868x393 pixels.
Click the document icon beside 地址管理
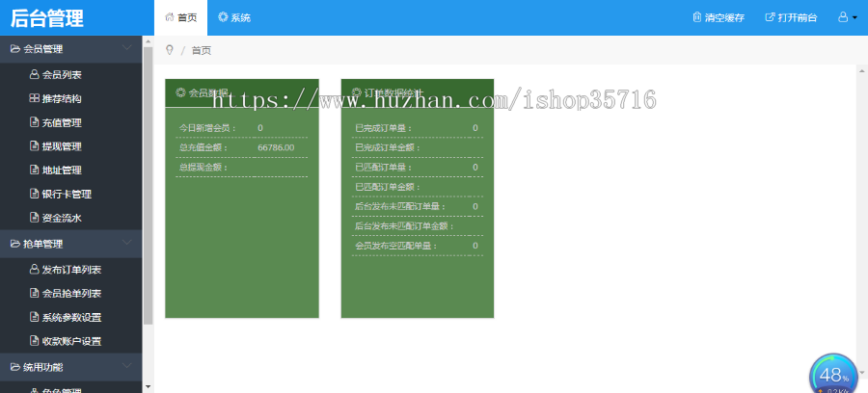[35, 170]
